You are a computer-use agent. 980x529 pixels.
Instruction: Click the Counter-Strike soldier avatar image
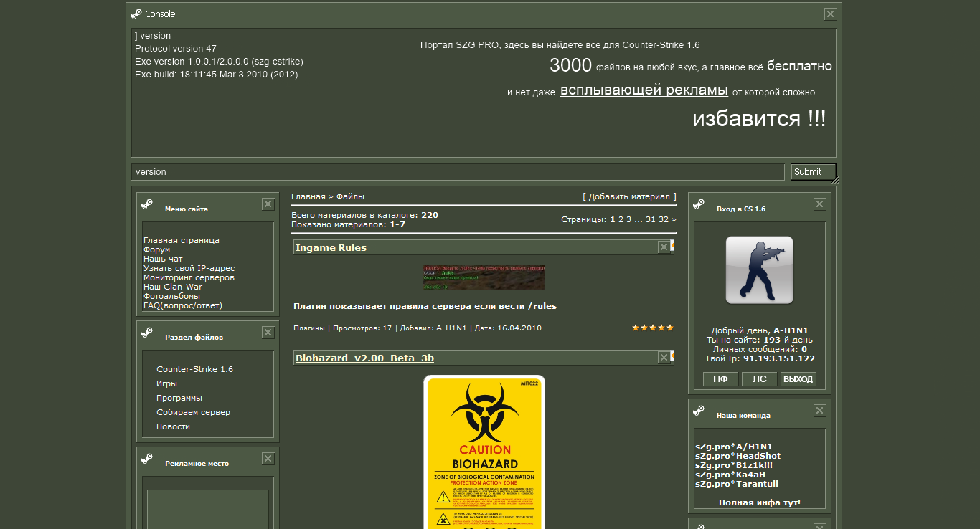(x=759, y=270)
